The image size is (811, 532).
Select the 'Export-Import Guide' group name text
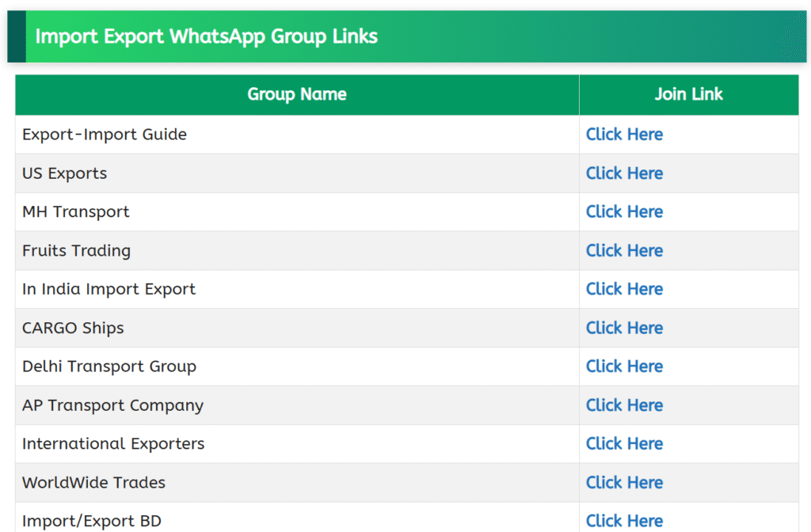click(x=105, y=135)
